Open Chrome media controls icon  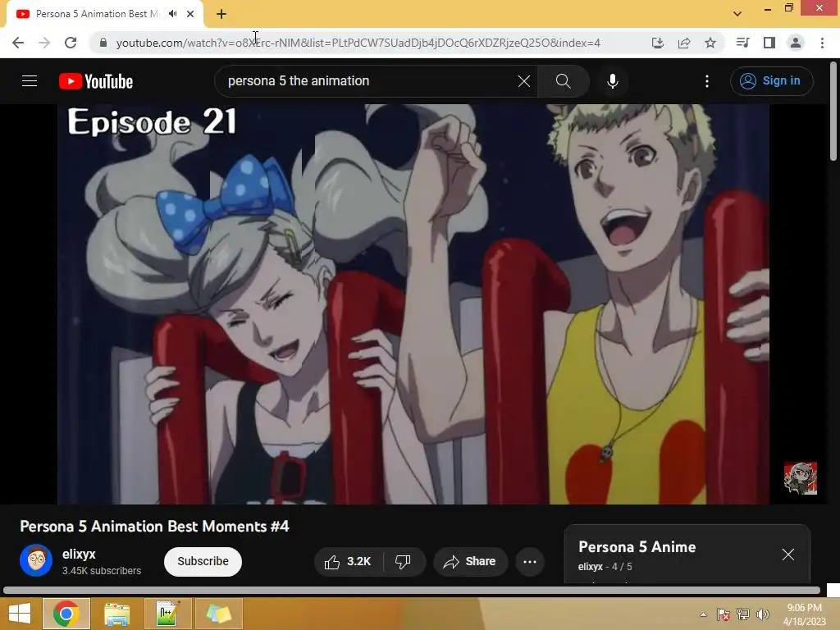pyautogui.click(x=742, y=43)
